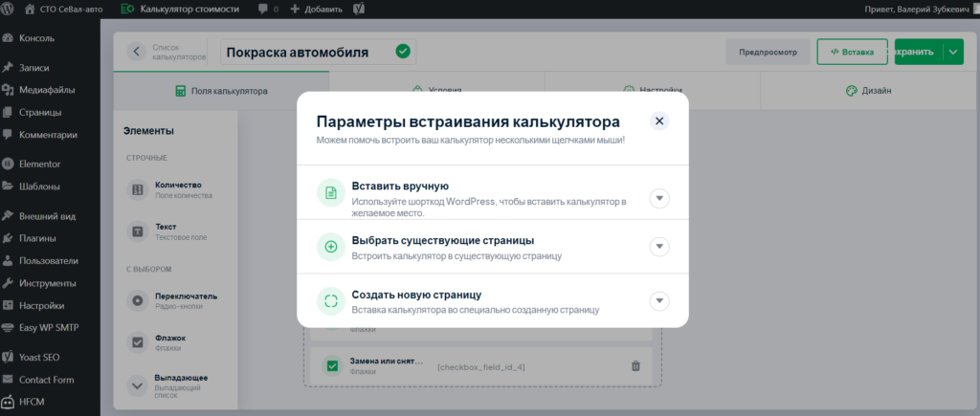Viewport: 980px width, 416px height.
Task: Open Калькулятор стоимости admin bar item
Action: tap(180, 10)
